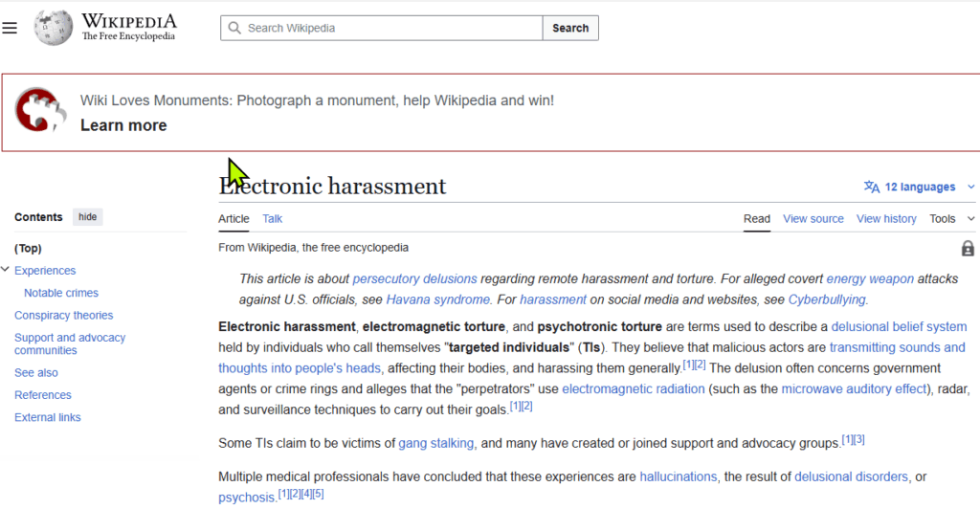Jump to Conspiracy theories in Contents
Viewport: 980px width, 509px height.
(x=64, y=316)
